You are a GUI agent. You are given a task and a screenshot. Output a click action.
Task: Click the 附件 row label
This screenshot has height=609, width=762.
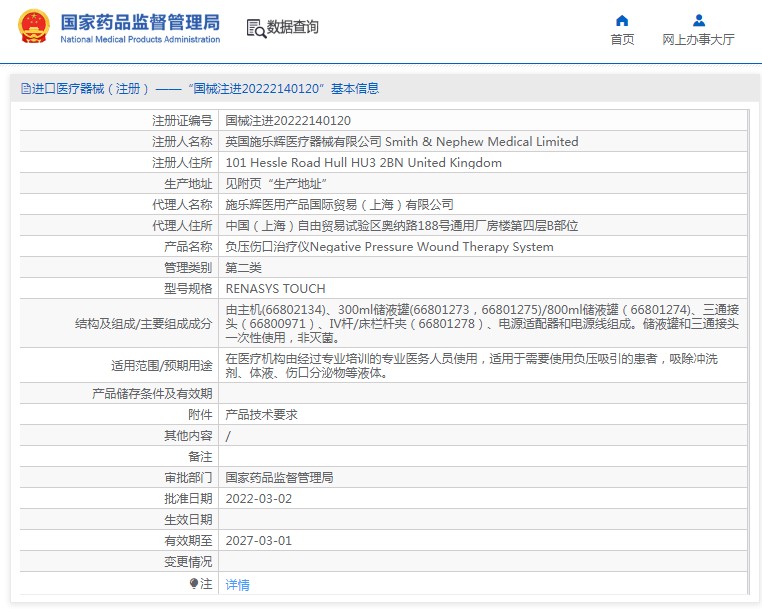coord(200,415)
